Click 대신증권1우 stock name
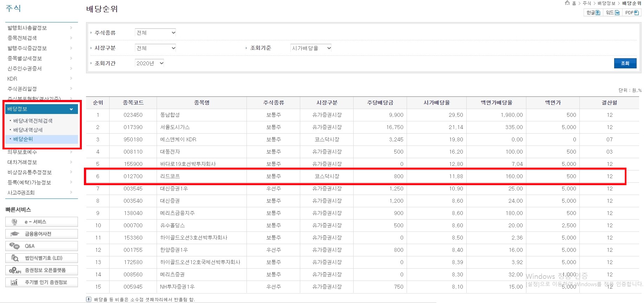This screenshot has width=644, height=303. point(174,189)
